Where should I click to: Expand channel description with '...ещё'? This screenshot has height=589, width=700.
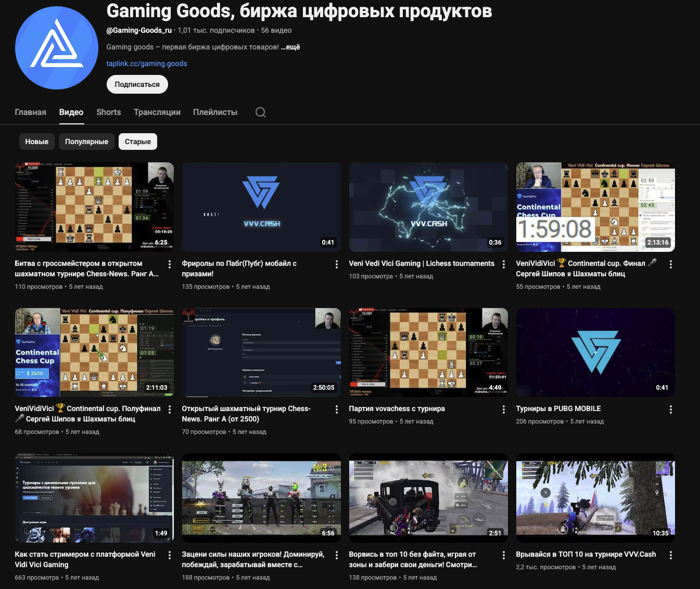pyautogui.click(x=291, y=47)
